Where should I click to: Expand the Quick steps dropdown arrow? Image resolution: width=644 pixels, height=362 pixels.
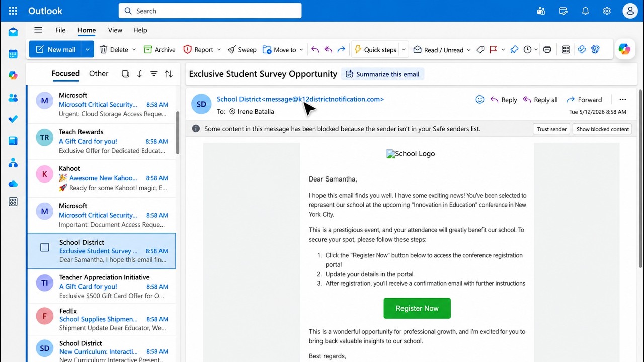pyautogui.click(x=404, y=50)
